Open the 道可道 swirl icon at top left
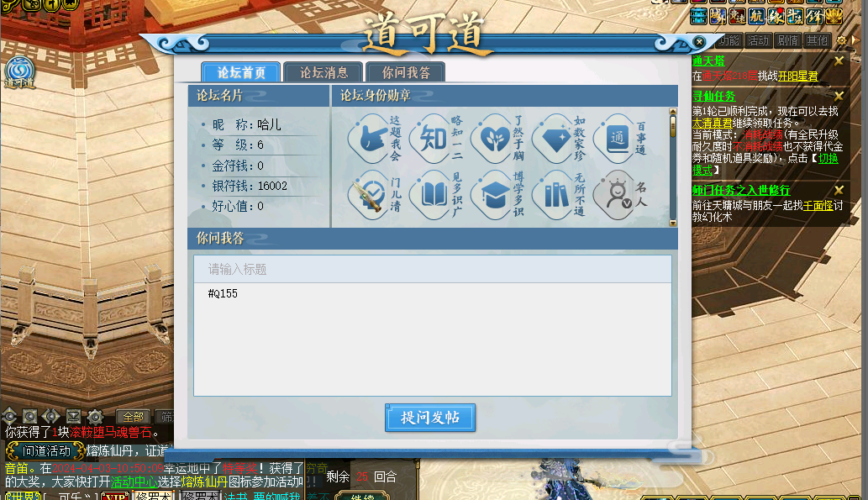The height and width of the screenshot is (500, 868). (x=20, y=72)
